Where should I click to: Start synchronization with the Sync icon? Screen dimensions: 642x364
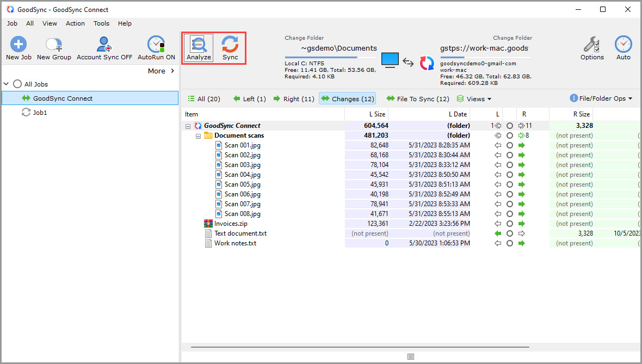[x=230, y=47]
